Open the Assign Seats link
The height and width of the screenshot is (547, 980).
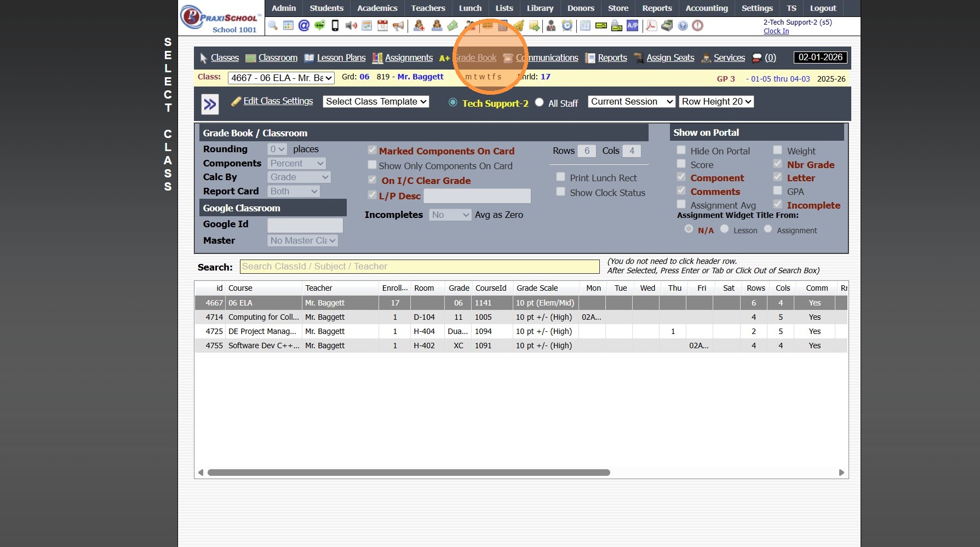pyautogui.click(x=670, y=58)
